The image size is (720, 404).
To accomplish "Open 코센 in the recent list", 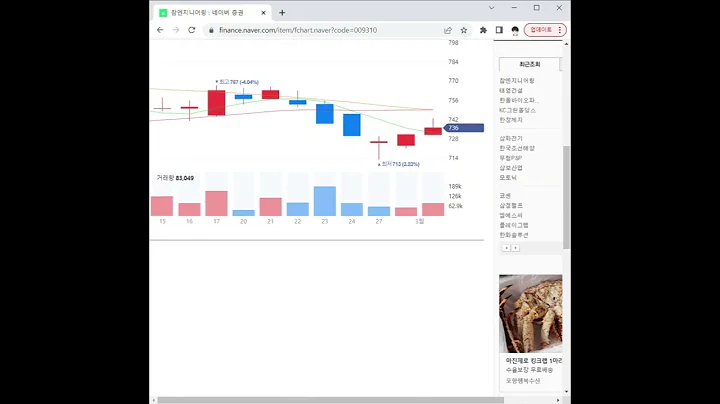I will [505, 196].
